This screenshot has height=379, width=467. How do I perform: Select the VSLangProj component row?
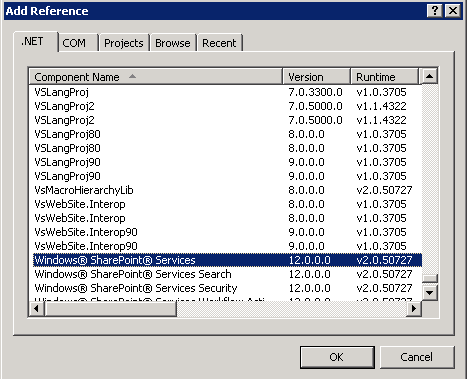click(x=225, y=92)
